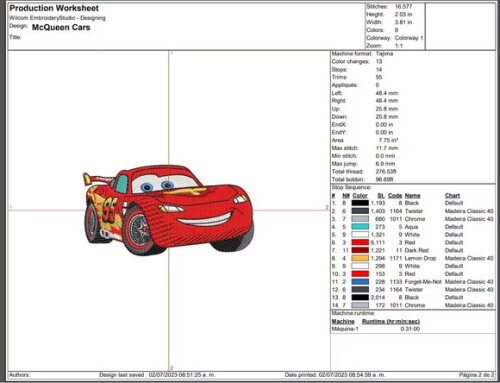Click the 'Colorway 1' value
This screenshot has height=383, width=500.
(x=409, y=38)
